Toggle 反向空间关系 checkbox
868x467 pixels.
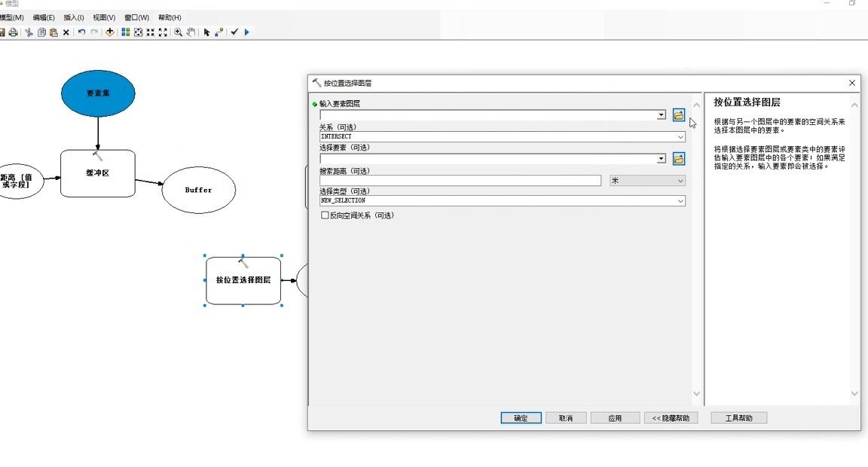pyautogui.click(x=325, y=215)
